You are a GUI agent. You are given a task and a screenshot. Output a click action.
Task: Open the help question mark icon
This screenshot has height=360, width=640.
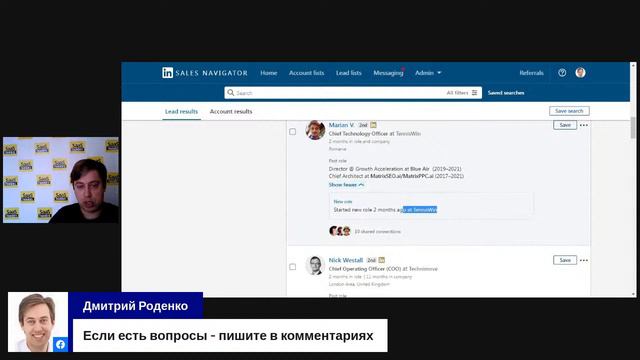tap(562, 73)
